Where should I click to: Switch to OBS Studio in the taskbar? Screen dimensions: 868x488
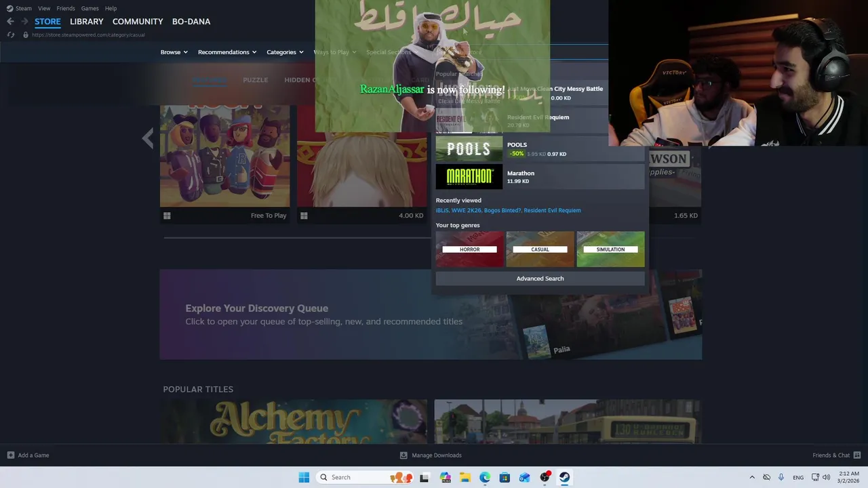[545, 477]
